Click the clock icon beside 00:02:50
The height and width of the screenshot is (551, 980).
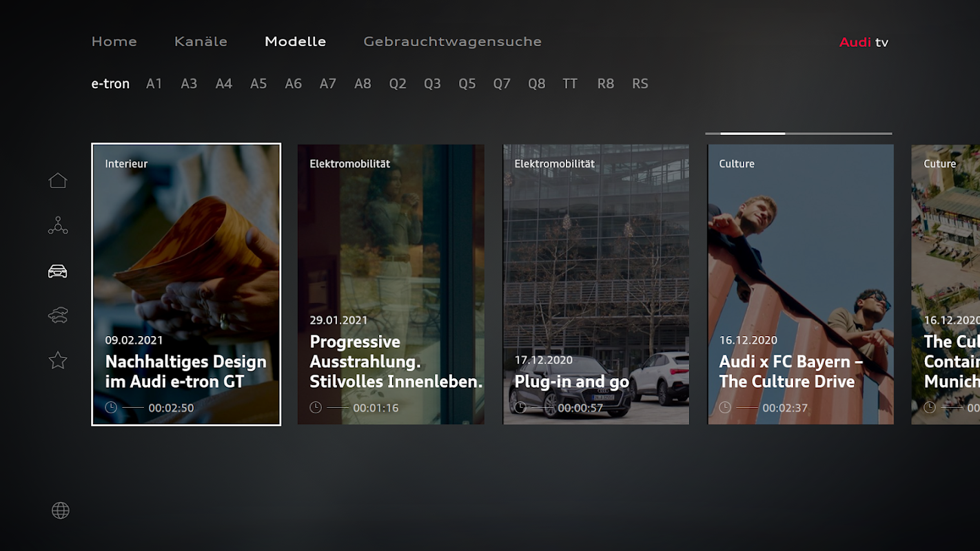(x=111, y=408)
